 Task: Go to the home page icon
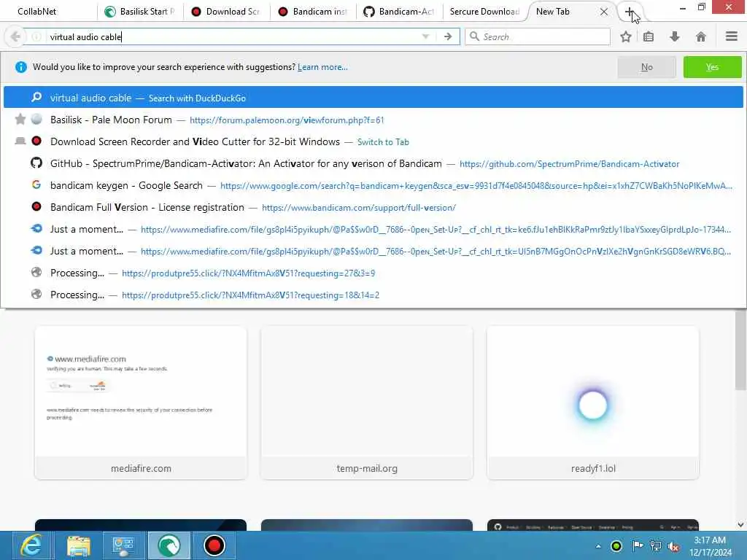pos(701,36)
